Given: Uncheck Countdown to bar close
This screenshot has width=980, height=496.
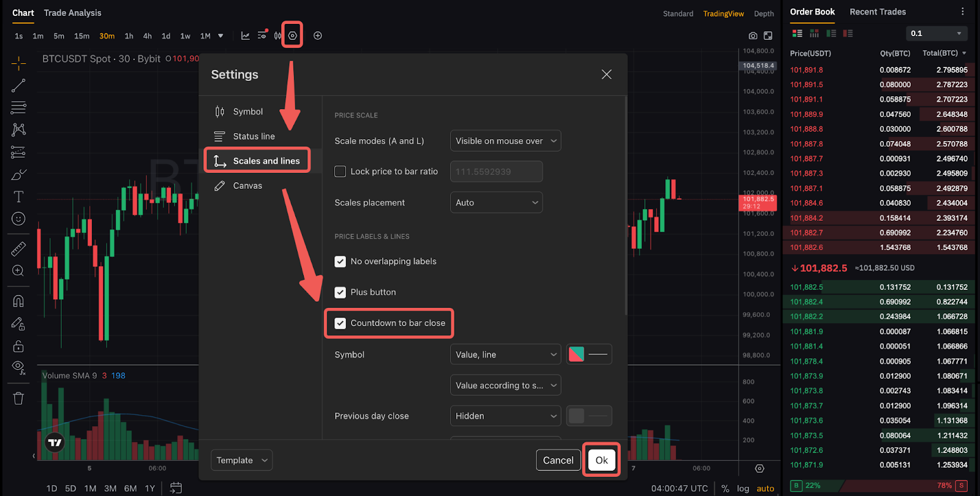Looking at the screenshot, I should point(340,323).
